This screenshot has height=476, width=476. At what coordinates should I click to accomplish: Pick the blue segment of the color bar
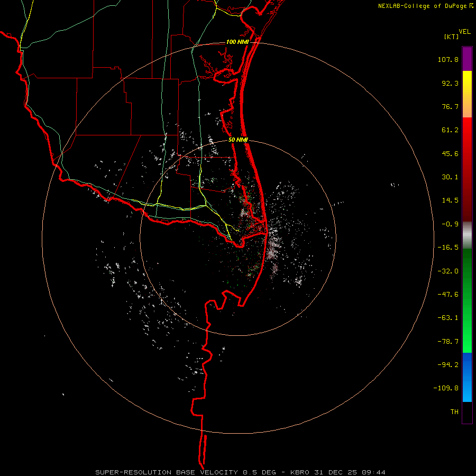click(x=467, y=377)
